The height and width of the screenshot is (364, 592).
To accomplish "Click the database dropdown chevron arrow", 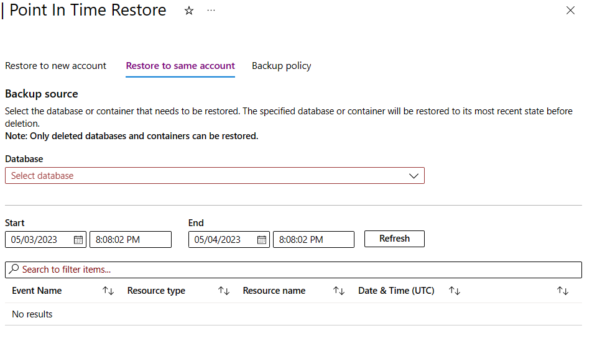I will coord(414,176).
